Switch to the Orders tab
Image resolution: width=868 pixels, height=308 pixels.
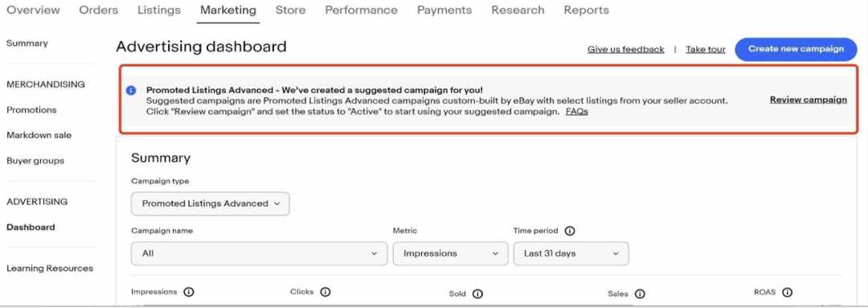tap(99, 10)
